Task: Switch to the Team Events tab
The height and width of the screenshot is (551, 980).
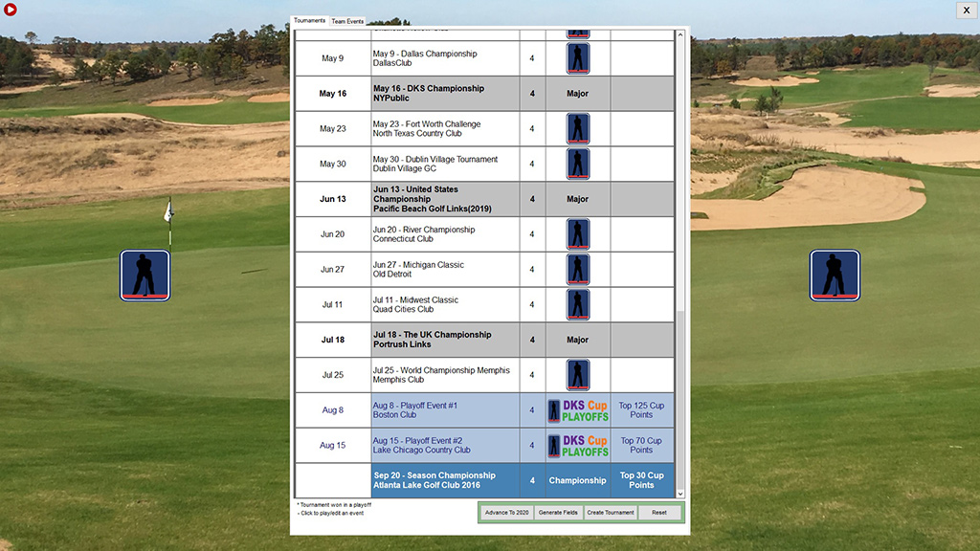Action: (x=347, y=21)
